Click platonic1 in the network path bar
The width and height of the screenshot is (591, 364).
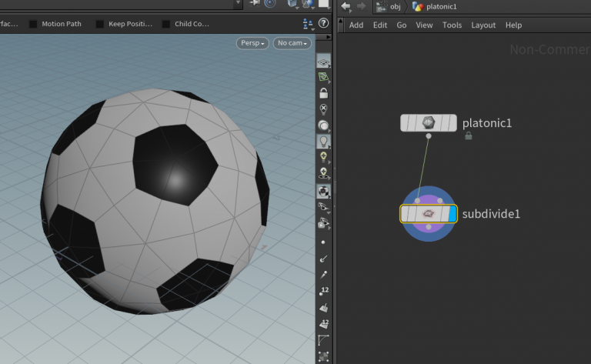[x=435, y=6]
